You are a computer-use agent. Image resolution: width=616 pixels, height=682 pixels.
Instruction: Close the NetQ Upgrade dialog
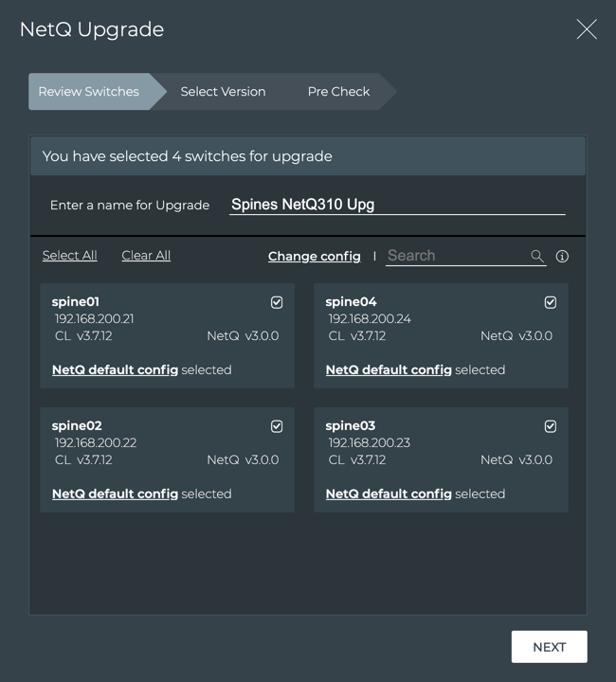point(587,29)
